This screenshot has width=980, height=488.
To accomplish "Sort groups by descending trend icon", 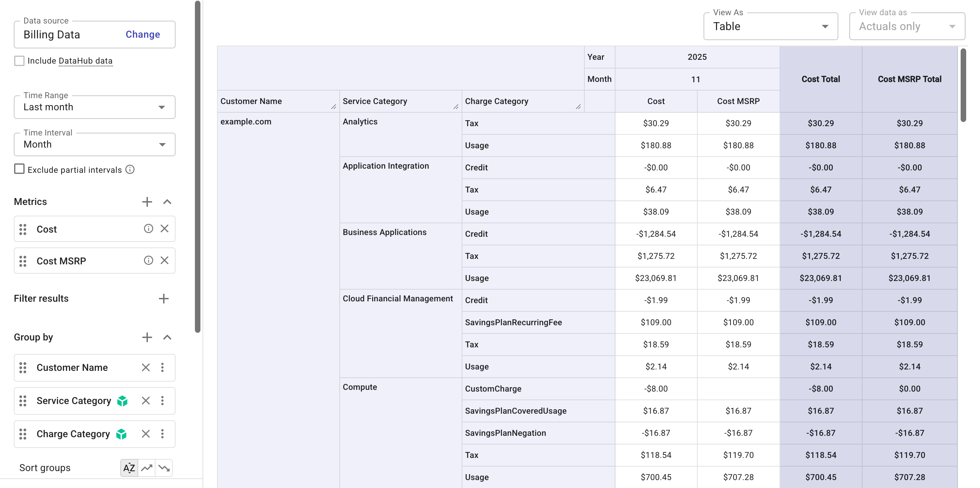I will point(164,468).
